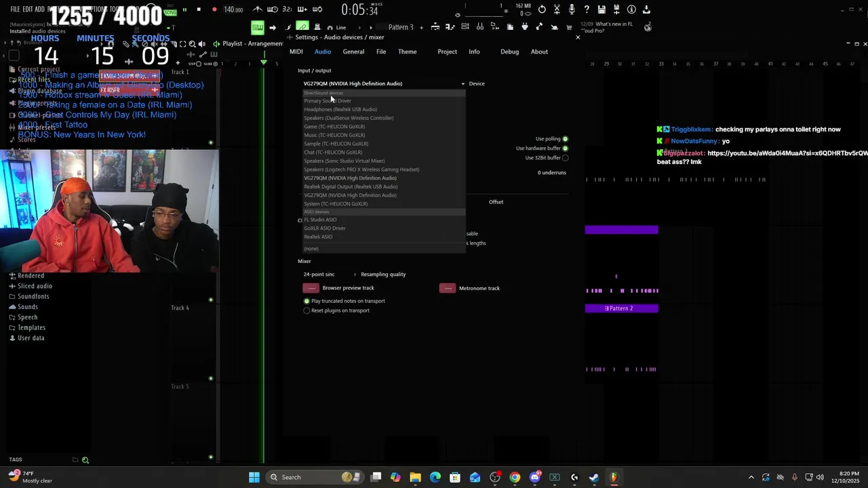The image size is (868, 488).
Task: Click the plugin picker plug icon
Action: (524, 27)
